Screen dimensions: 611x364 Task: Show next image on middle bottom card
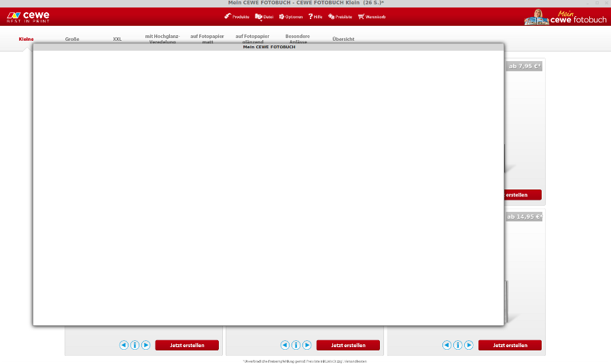coord(307,345)
